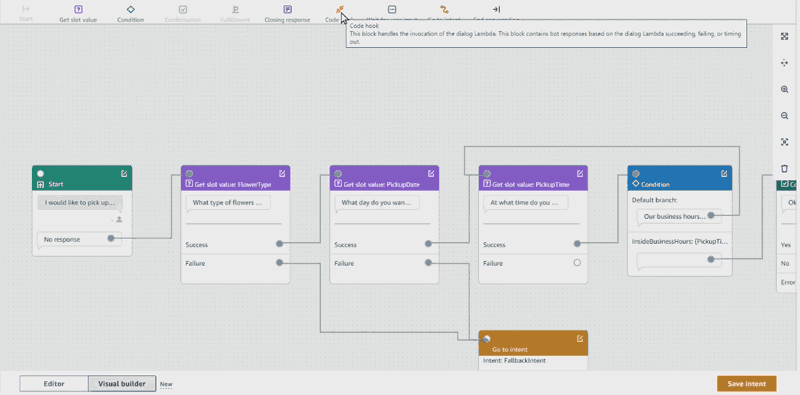This screenshot has width=800, height=395.
Task: Click the 'InsideBusinessHours: (PickupTi...' branch label
Action: pyautogui.click(x=680, y=241)
